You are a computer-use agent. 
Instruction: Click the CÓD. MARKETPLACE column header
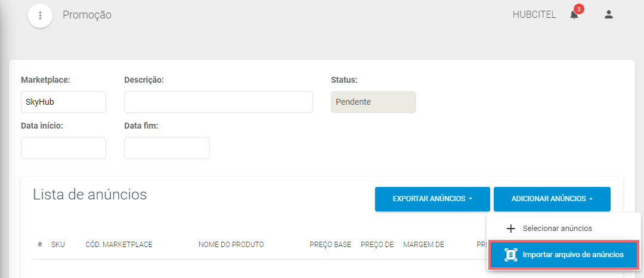[x=119, y=245]
